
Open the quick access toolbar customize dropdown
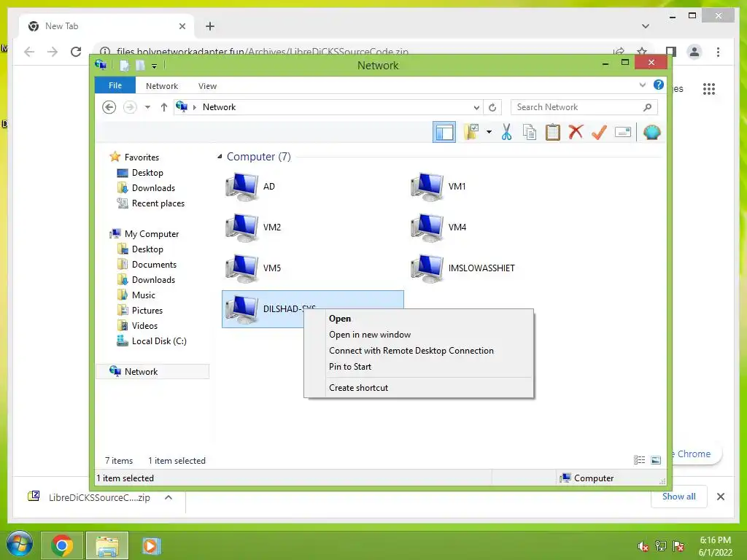pyautogui.click(x=155, y=66)
